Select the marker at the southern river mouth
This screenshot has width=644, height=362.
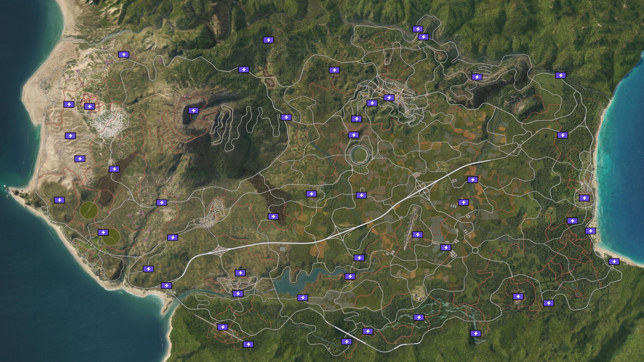pos(166,285)
